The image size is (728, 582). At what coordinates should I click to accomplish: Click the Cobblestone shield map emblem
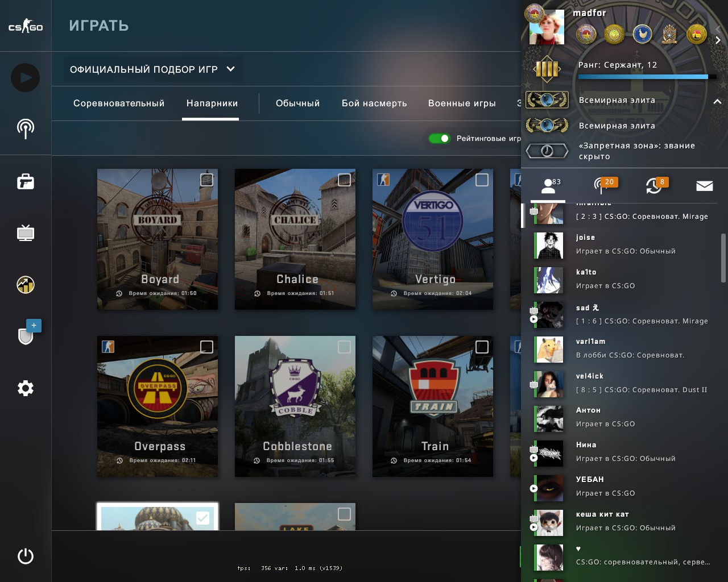pos(295,388)
